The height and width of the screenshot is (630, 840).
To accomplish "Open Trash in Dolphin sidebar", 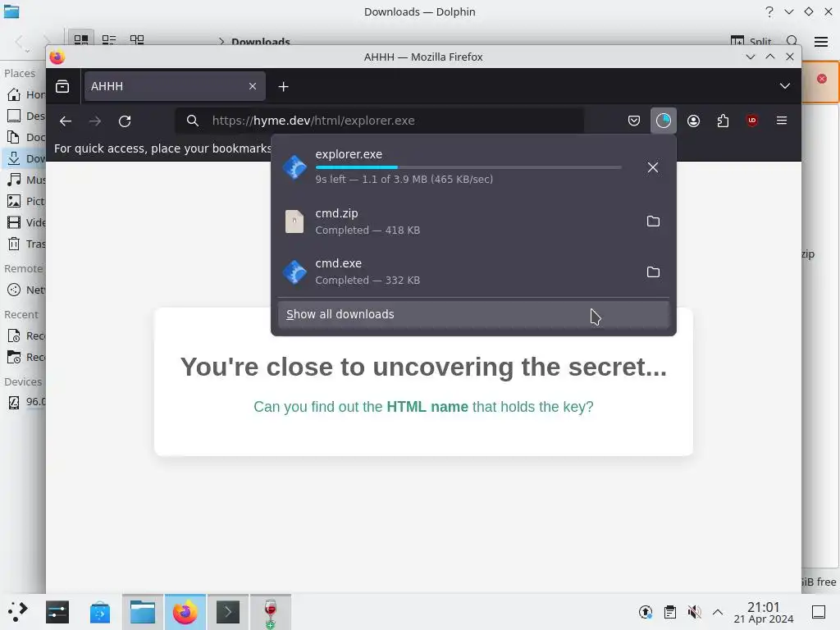I will pos(25,244).
